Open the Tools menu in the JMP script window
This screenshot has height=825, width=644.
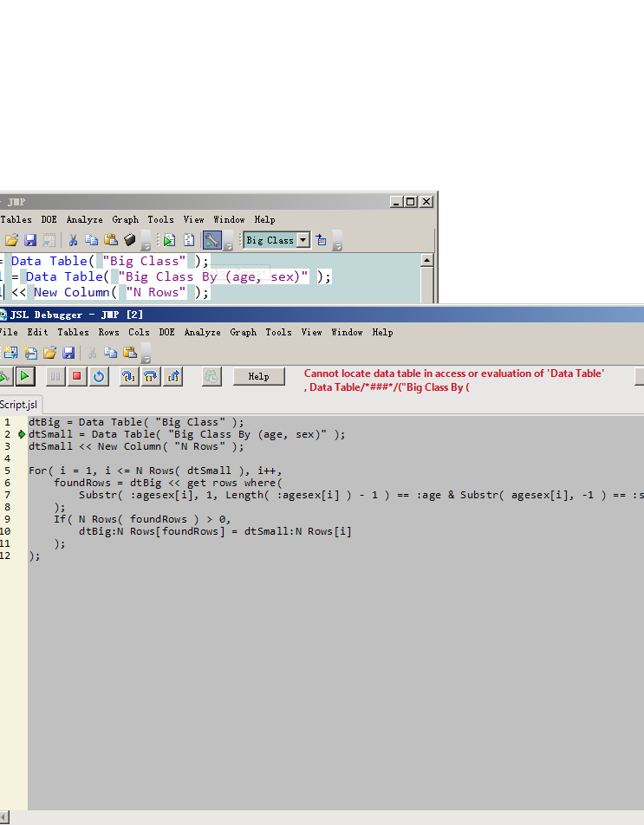click(x=160, y=219)
